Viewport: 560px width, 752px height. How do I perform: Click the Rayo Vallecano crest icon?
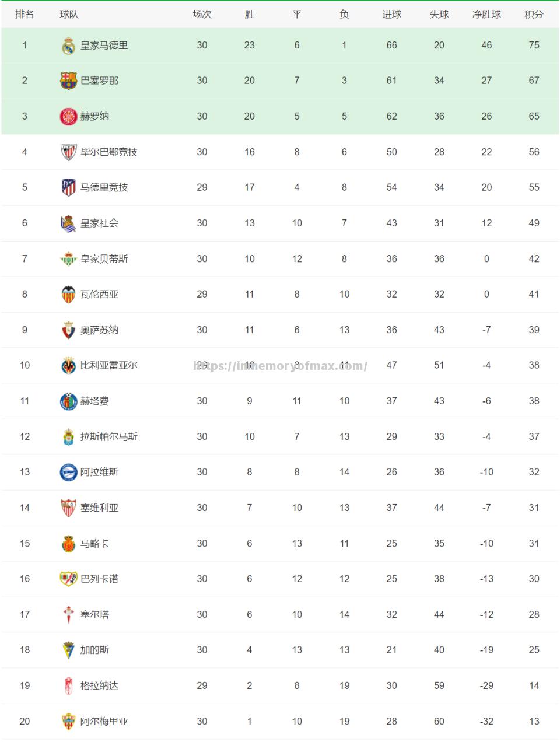tap(68, 579)
